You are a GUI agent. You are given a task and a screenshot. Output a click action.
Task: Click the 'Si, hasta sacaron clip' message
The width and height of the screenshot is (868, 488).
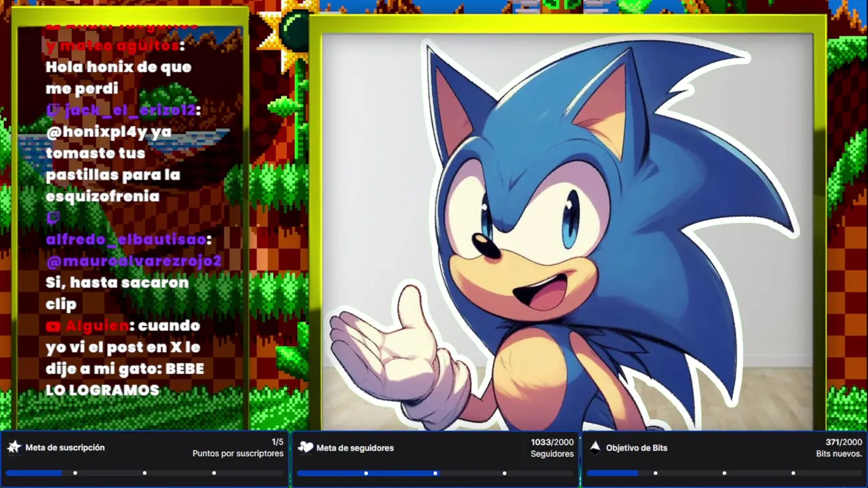click(117, 293)
